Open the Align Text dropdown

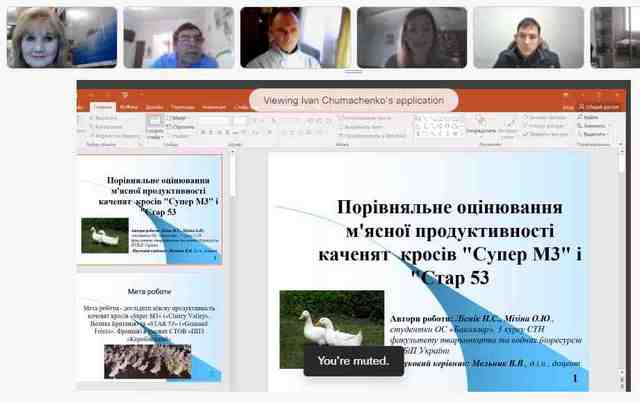point(361,127)
